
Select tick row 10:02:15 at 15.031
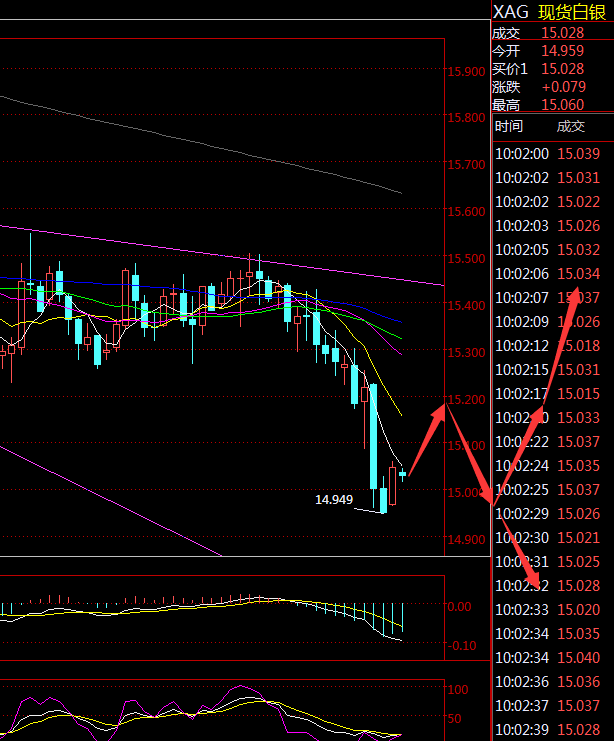pos(547,370)
